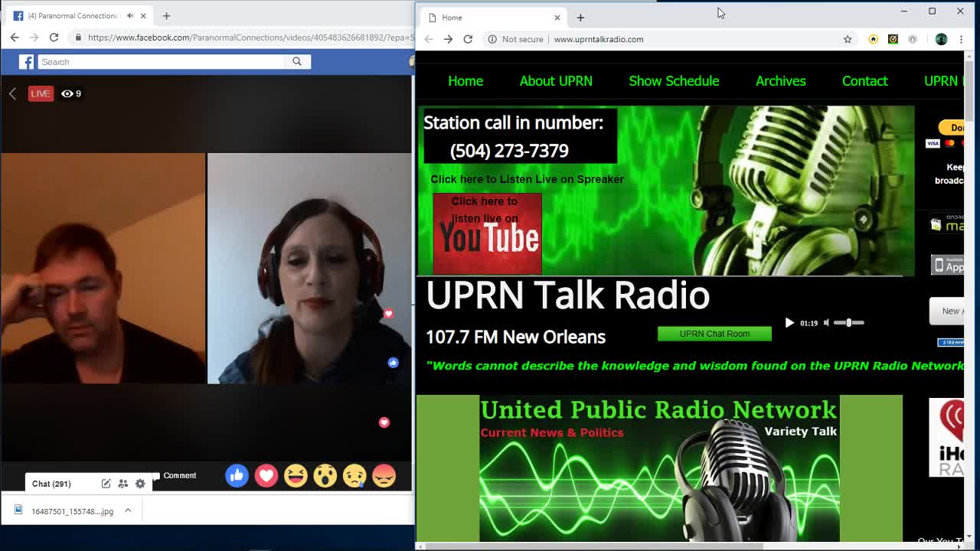This screenshot has width=980, height=551.
Task: Click the Facebook logo icon
Action: [27, 62]
